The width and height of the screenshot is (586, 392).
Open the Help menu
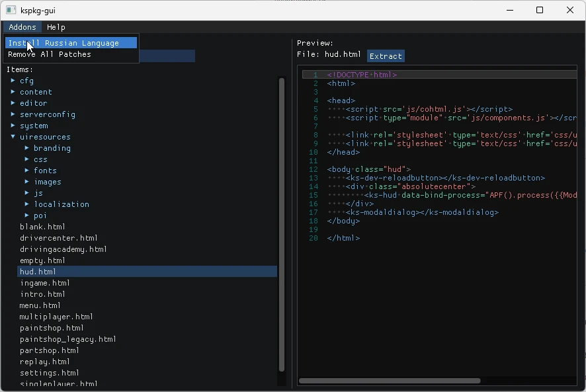(56, 27)
